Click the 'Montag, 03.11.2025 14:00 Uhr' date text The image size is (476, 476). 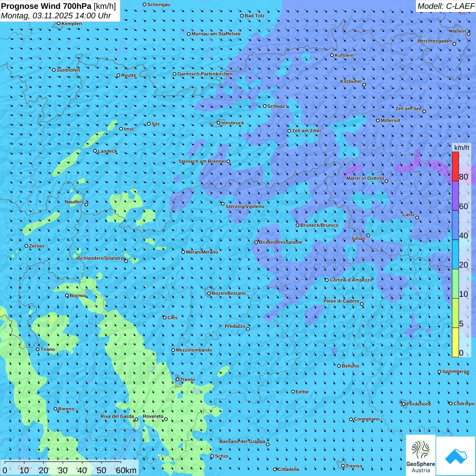[x=56, y=16]
